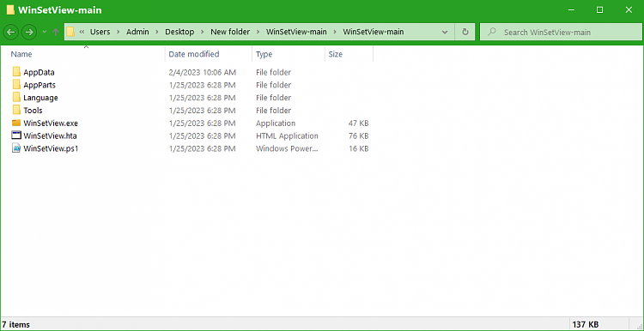This screenshot has height=331, width=644.
Task: Show hidden path levels via double chevron
Action: (x=82, y=32)
